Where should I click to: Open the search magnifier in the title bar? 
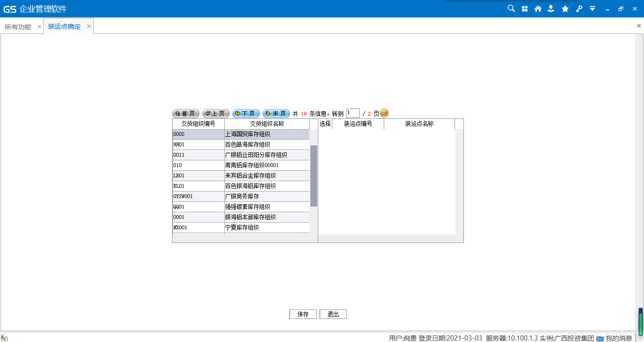(x=511, y=8)
